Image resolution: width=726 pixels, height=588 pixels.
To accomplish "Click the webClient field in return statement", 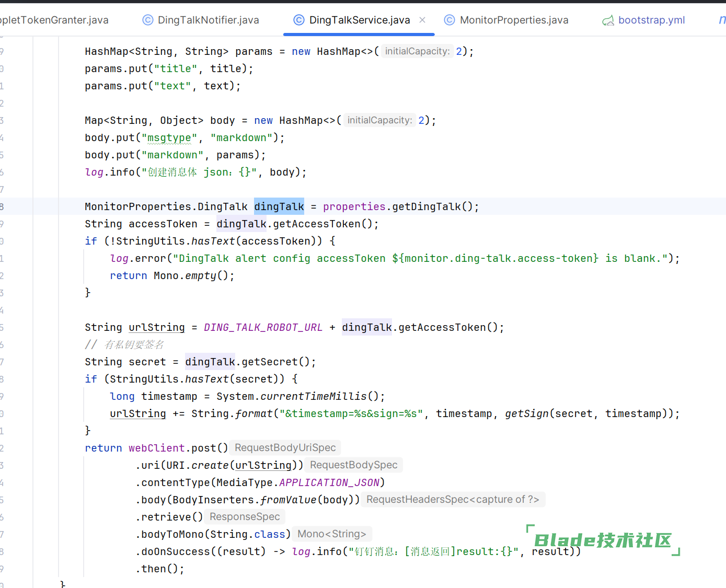I will point(157,448).
